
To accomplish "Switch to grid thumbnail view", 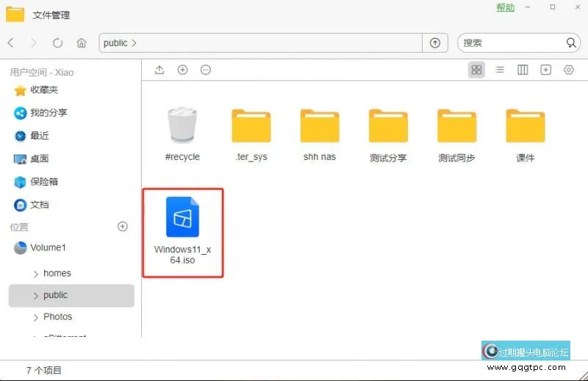I will point(476,70).
